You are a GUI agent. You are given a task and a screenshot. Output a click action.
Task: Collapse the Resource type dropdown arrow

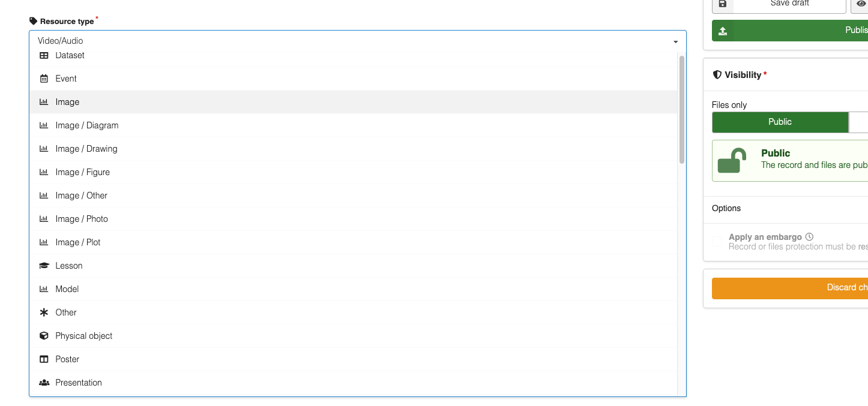[x=675, y=41]
